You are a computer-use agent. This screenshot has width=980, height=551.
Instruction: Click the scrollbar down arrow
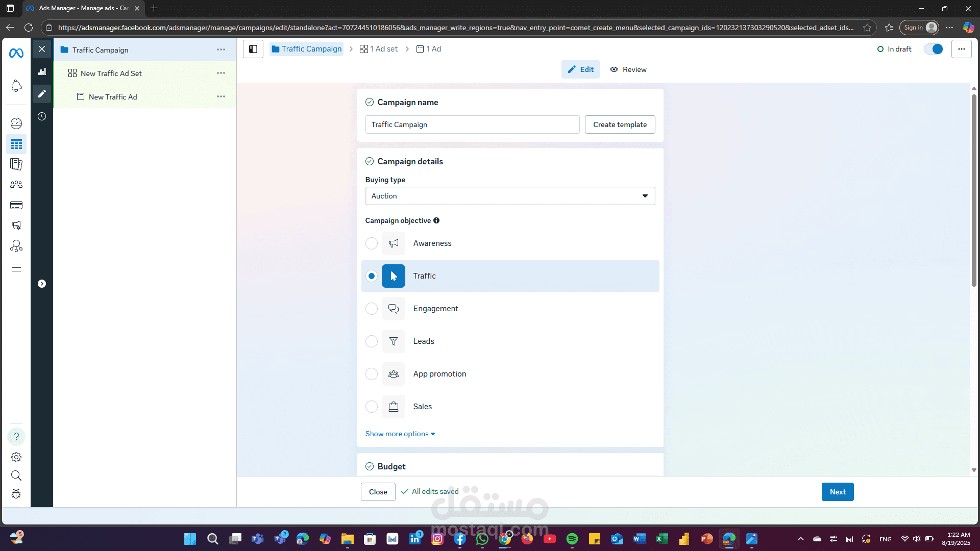click(x=974, y=470)
